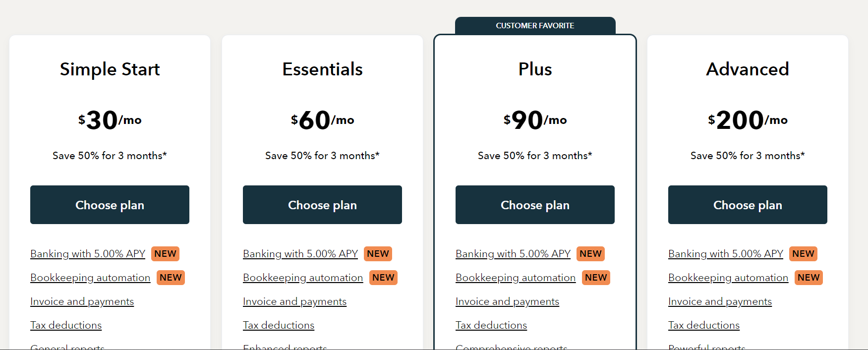The image size is (868, 350).
Task: Open Comprehensive reports under Plus
Action: (x=512, y=348)
